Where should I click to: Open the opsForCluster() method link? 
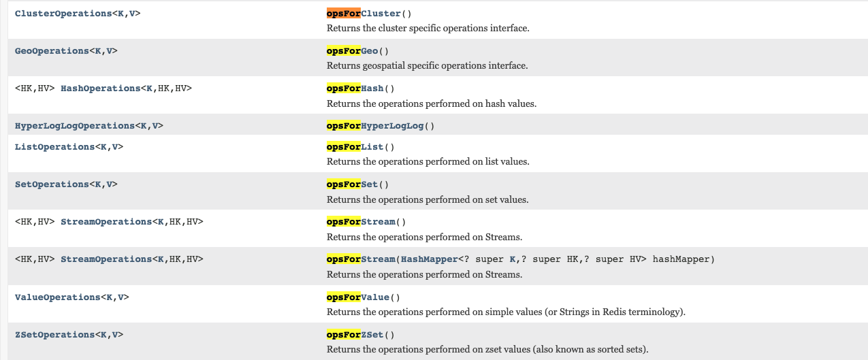click(364, 14)
